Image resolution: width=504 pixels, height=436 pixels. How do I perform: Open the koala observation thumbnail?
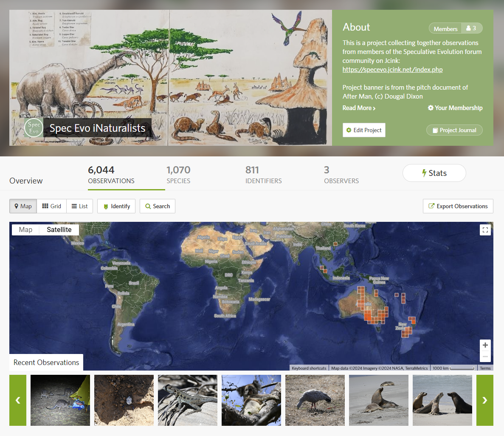(x=251, y=400)
